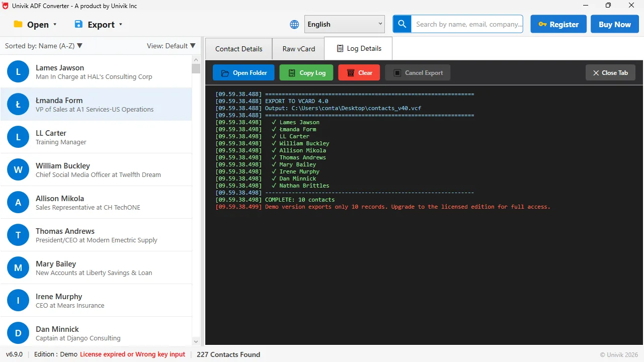This screenshot has height=362, width=644.
Task: Open the Sorted by Name (A-Z) dropdown
Action: coord(44,46)
